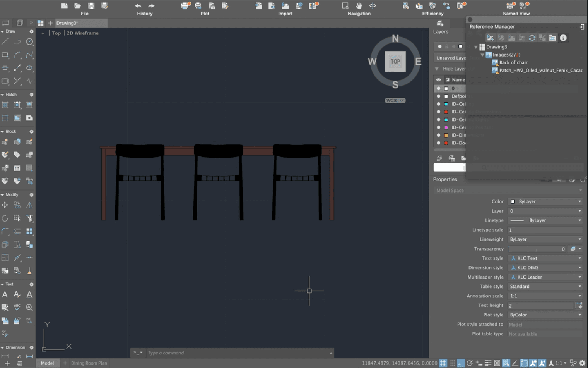Switch to the Drawing3 file tab
The image size is (588, 368).
coord(80,23)
